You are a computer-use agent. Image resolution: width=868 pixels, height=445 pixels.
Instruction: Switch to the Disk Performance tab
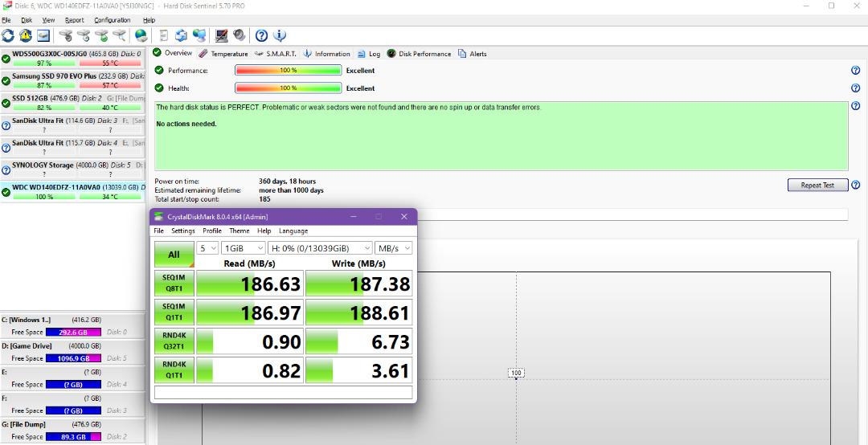pyautogui.click(x=419, y=54)
